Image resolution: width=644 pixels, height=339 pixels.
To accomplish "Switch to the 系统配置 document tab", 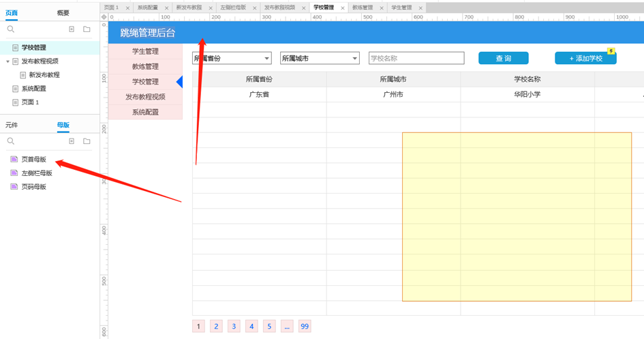I will [x=147, y=8].
